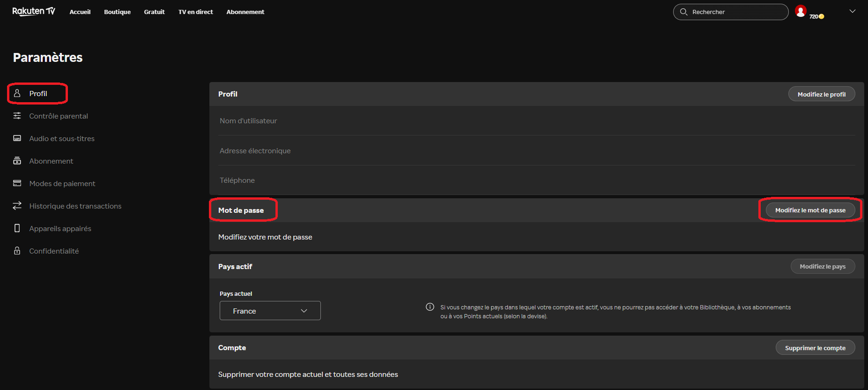Click Modifiez le mot de passe button
This screenshot has height=390, width=868.
click(810, 210)
